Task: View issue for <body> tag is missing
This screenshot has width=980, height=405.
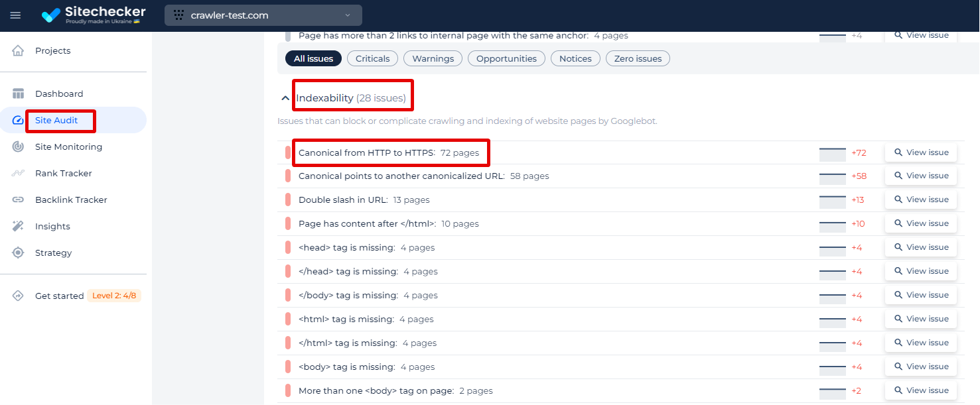Action: pyautogui.click(x=921, y=367)
